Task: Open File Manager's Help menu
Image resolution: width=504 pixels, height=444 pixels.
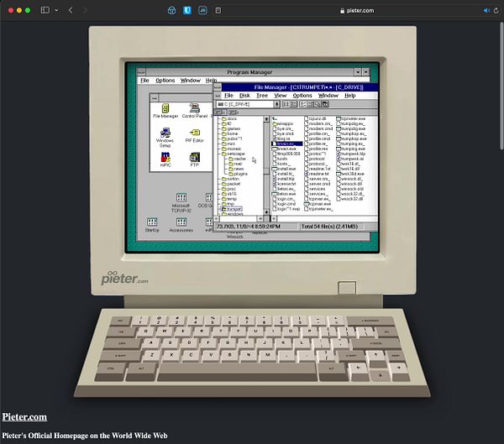Action: tap(349, 96)
